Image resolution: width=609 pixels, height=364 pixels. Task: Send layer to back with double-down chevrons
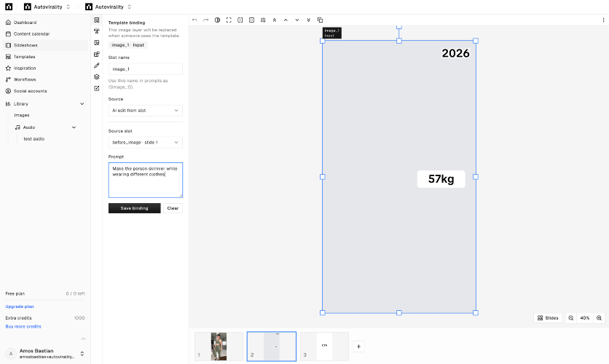pos(308,20)
